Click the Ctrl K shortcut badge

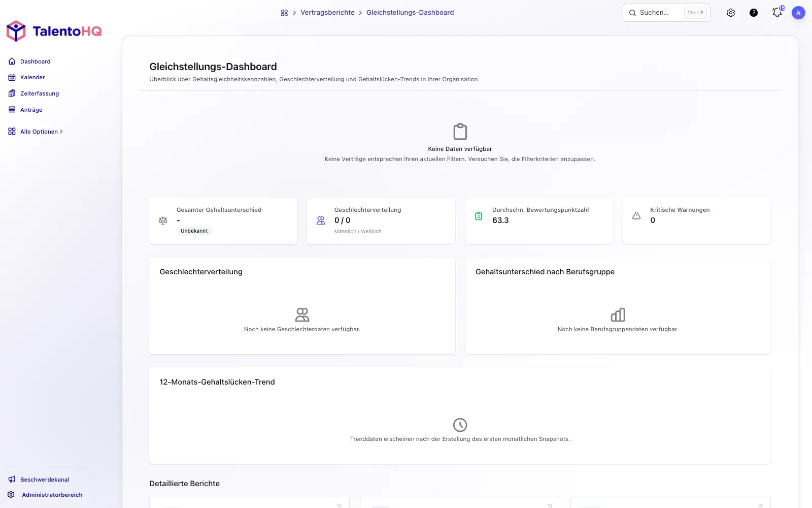point(695,13)
